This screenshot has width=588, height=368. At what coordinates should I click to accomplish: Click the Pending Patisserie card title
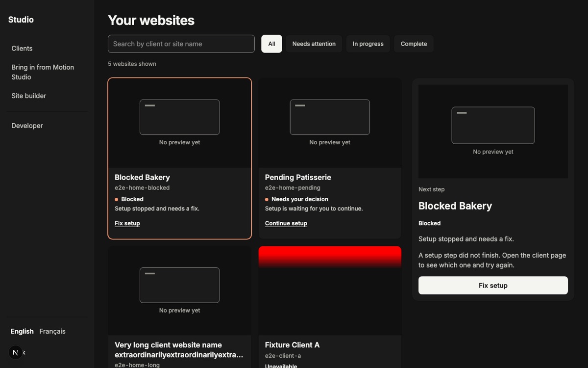(x=298, y=177)
